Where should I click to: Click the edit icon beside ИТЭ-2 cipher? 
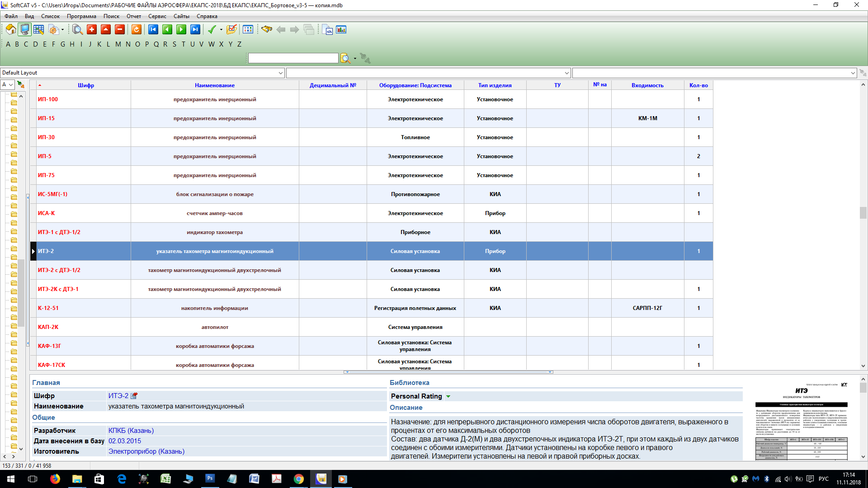click(134, 396)
